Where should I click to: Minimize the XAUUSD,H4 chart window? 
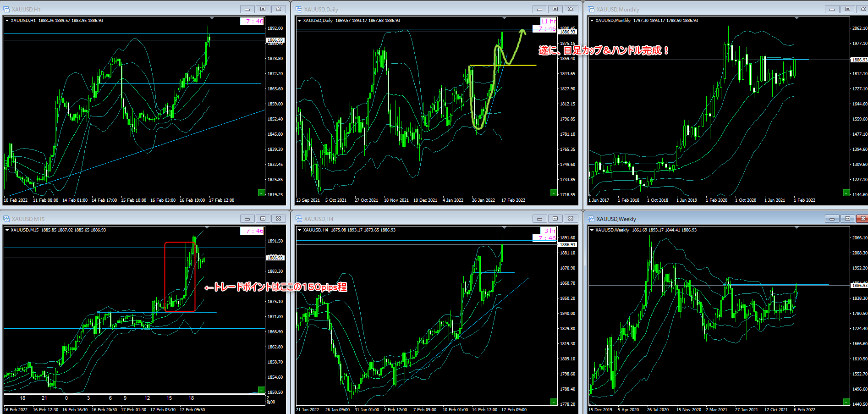[539, 219]
